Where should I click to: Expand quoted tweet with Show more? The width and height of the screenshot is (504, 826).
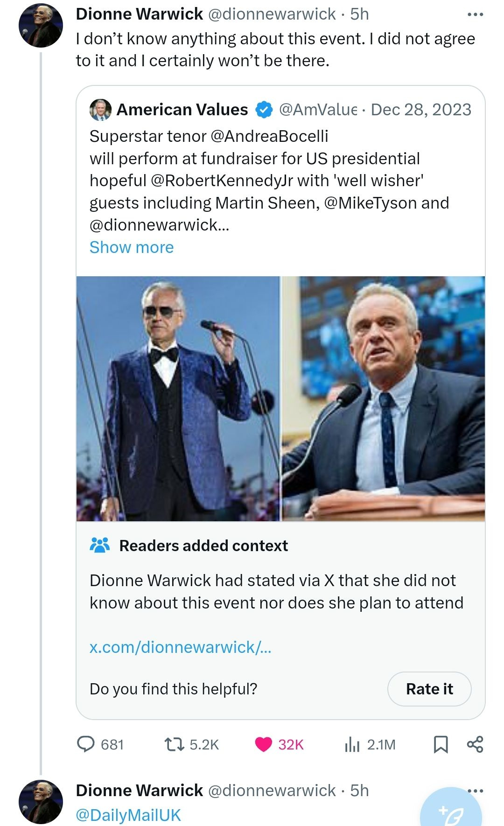(132, 247)
